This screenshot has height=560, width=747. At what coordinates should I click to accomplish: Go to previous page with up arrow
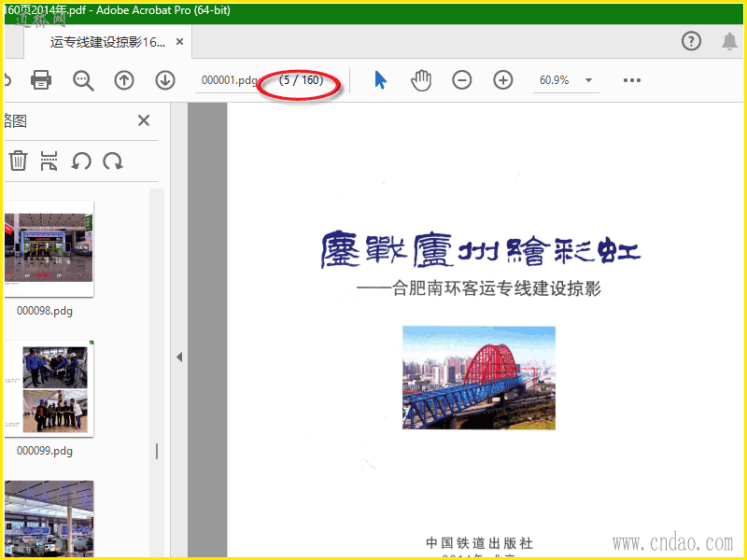click(x=124, y=80)
